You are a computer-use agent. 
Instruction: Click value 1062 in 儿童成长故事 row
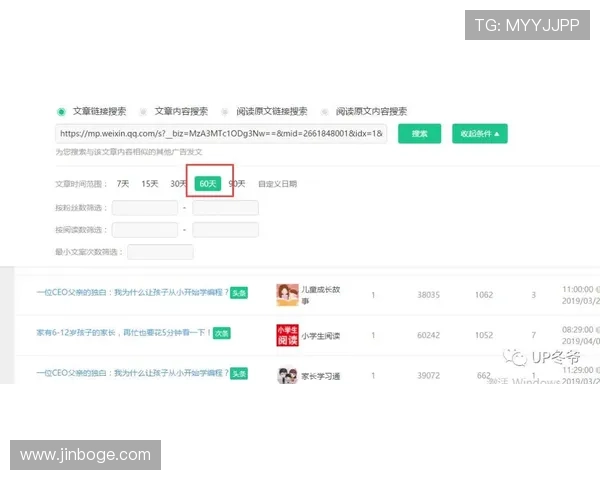[484, 295]
